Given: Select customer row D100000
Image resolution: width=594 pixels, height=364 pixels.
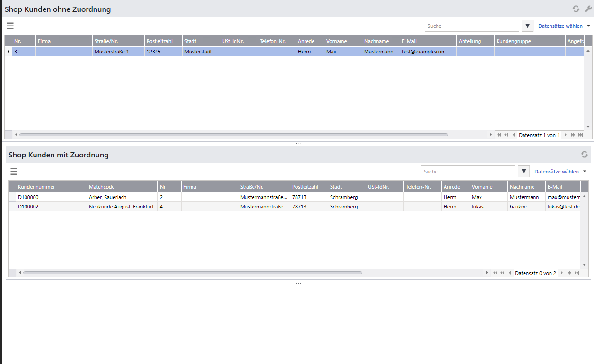Looking at the screenshot, I should 51,197.
